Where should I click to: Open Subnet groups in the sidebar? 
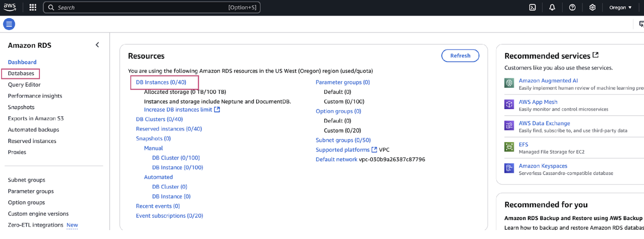(27, 180)
